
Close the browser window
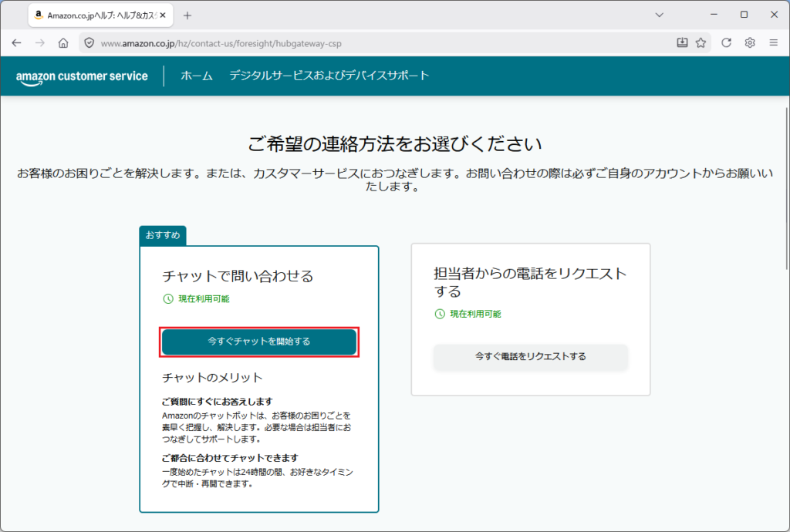[775, 15]
